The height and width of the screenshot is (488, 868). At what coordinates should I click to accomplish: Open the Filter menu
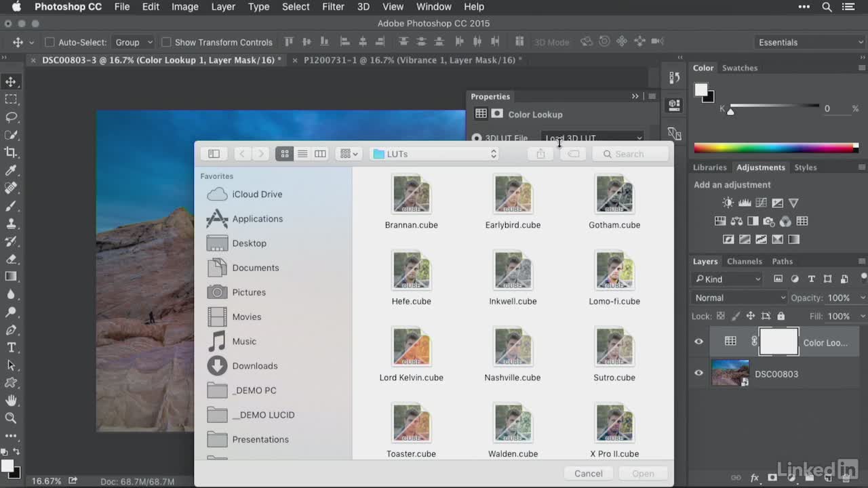333,7
